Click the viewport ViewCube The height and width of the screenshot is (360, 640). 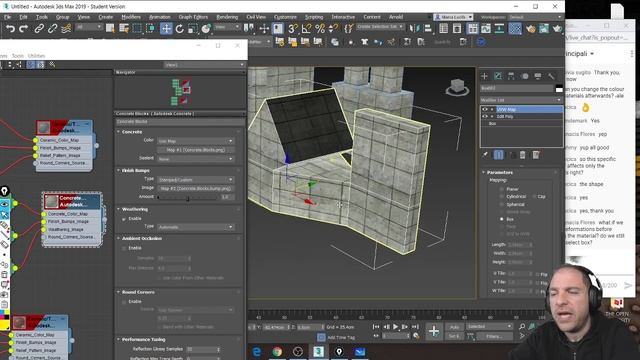(x=457, y=87)
